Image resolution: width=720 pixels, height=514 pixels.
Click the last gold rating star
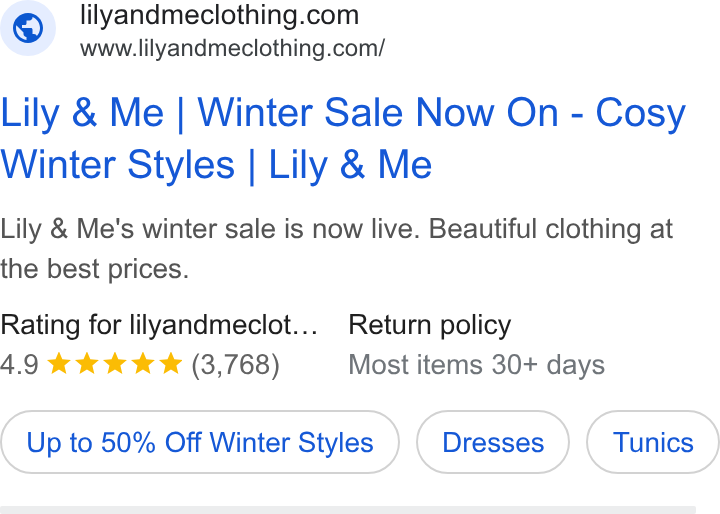click(x=171, y=363)
